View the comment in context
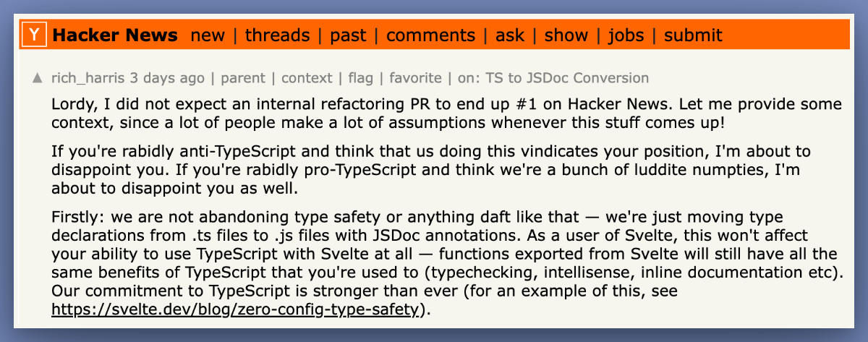Screen dimensions: 868x342 [307, 78]
